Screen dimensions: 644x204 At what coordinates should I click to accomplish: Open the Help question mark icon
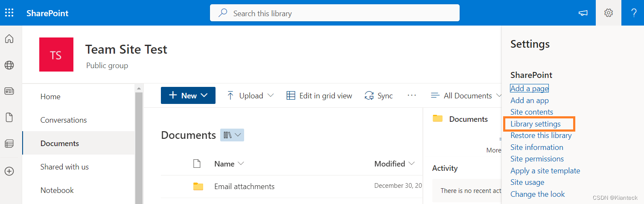point(634,13)
